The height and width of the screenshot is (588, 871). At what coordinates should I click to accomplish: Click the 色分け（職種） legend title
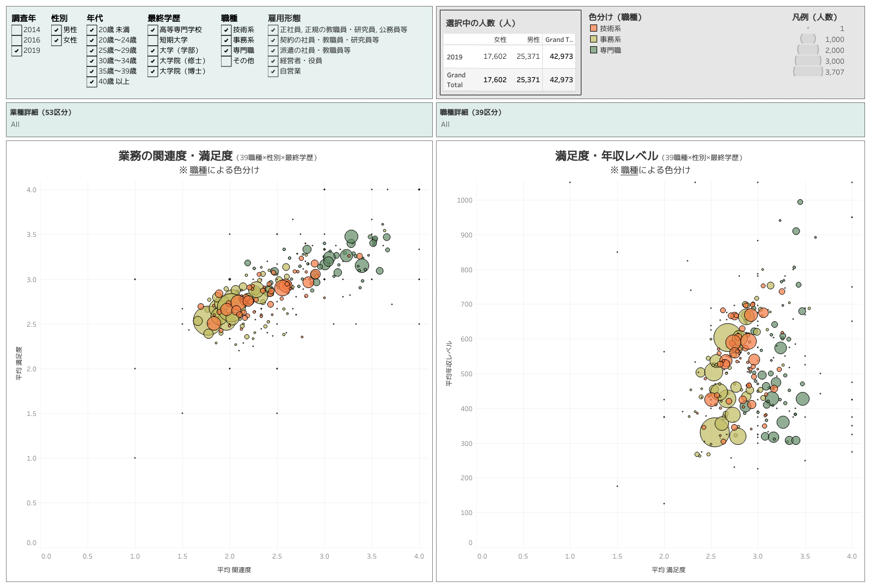click(615, 17)
